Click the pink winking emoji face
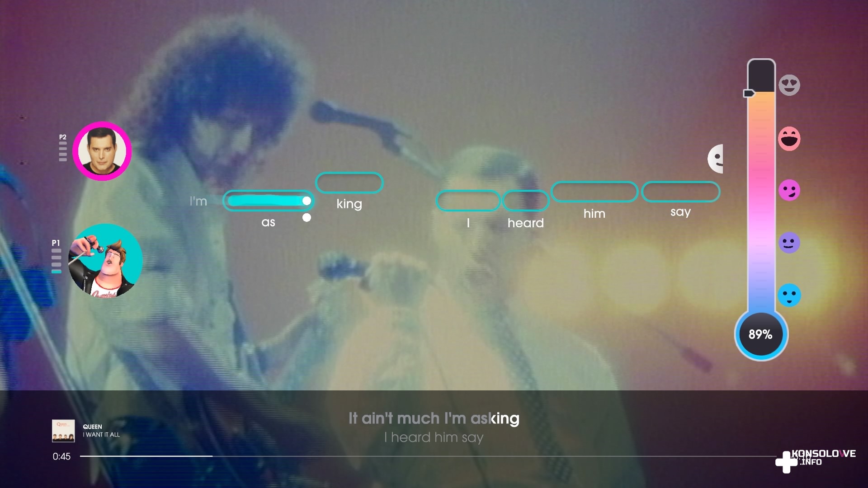The width and height of the screenshot is (868, 488). click(789, 190)
